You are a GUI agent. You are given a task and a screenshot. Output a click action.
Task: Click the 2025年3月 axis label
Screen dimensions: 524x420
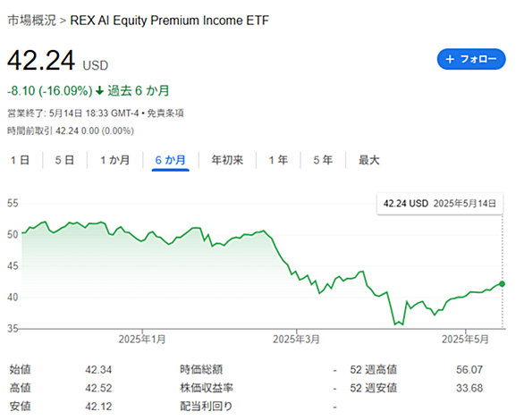[x=296, y=340]
